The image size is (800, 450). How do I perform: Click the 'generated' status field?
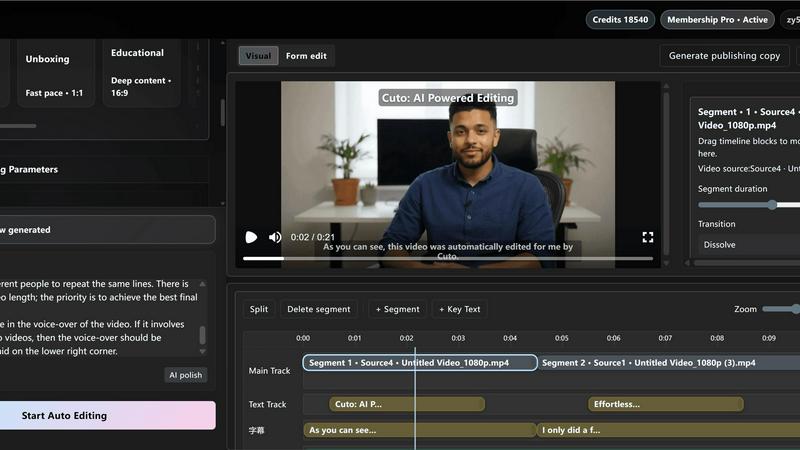tap(107, 230)
